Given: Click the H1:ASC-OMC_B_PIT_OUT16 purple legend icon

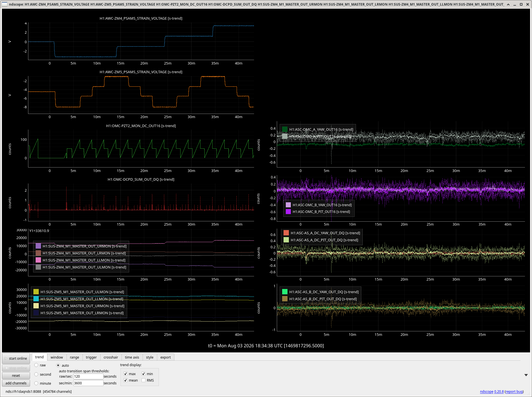Looking at the screenshot, I should coord(288,212).
